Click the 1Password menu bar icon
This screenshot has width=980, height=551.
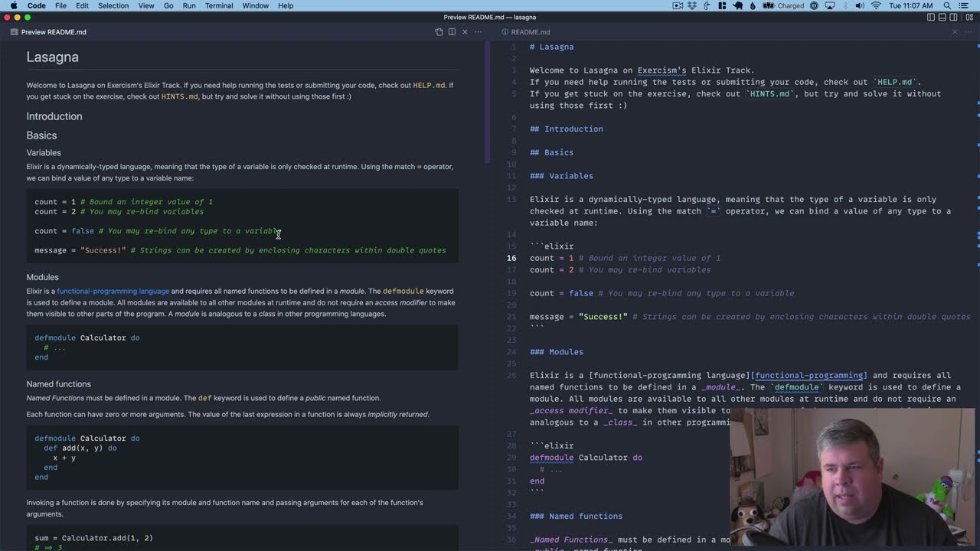click(814, 5)
